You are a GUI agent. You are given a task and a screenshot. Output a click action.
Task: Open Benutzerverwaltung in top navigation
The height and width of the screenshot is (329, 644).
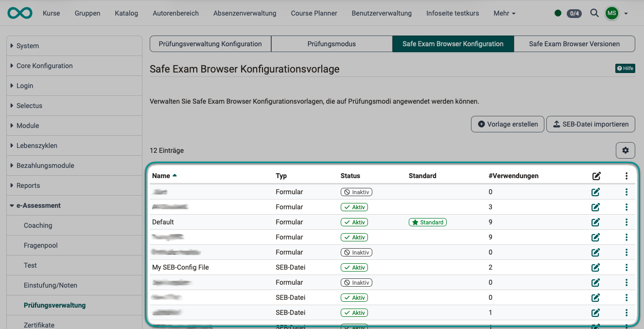click(382, 14)
